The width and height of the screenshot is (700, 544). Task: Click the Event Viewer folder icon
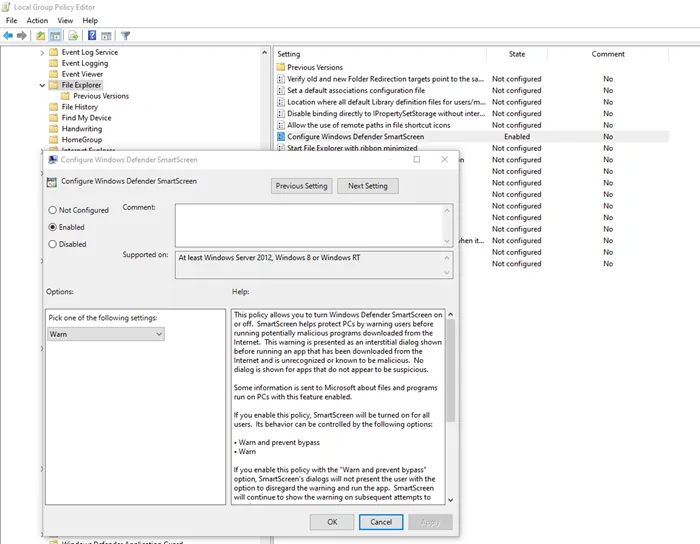(x=54, y=74)
